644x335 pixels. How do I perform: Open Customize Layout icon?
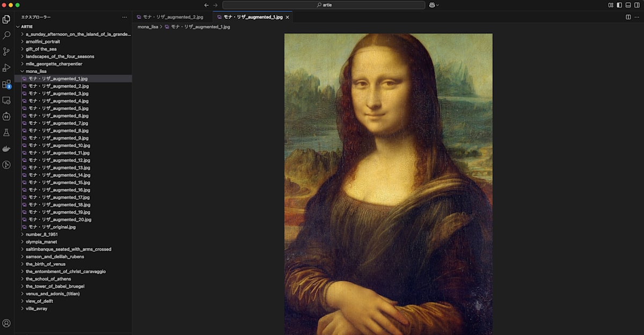(611, 5)
